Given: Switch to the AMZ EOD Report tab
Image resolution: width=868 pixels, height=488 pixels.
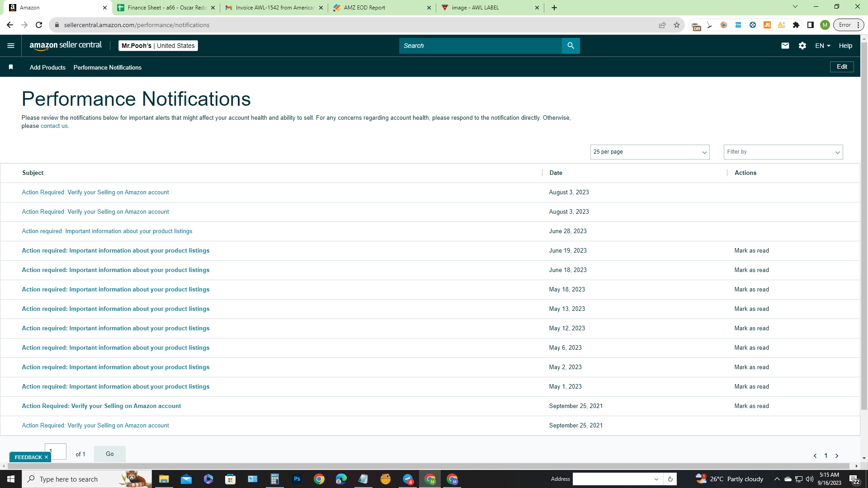Looking at the screenshot, I should point(382,8).
